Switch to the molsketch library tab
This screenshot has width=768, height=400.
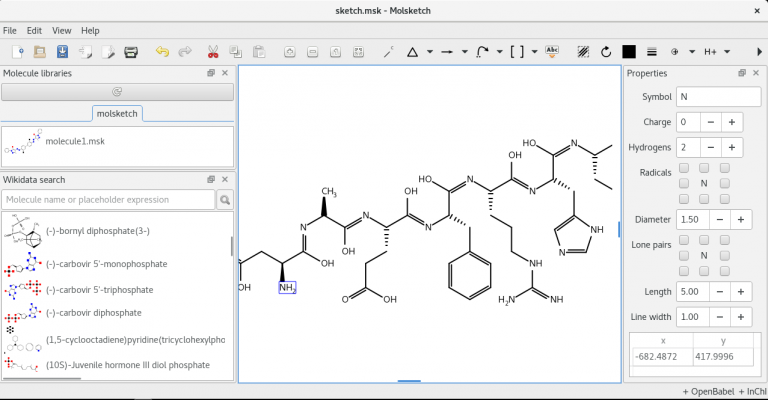[117, 113]
